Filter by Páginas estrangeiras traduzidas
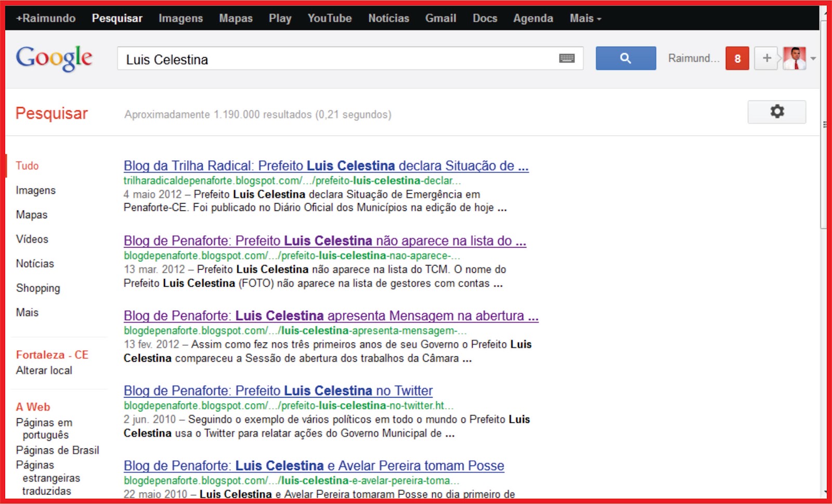 [x=48, y=478]
